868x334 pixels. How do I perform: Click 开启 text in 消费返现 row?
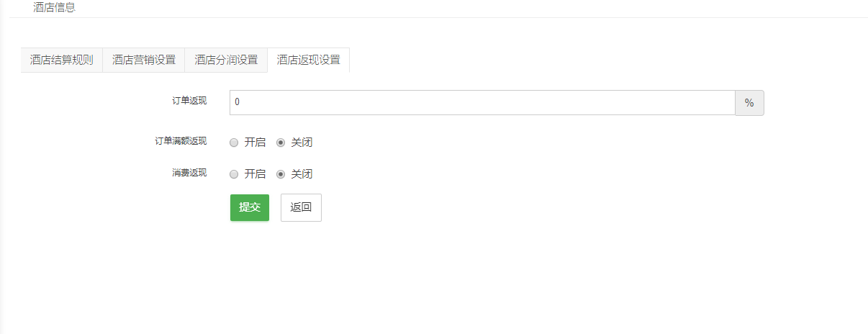(x=255, y=174)
